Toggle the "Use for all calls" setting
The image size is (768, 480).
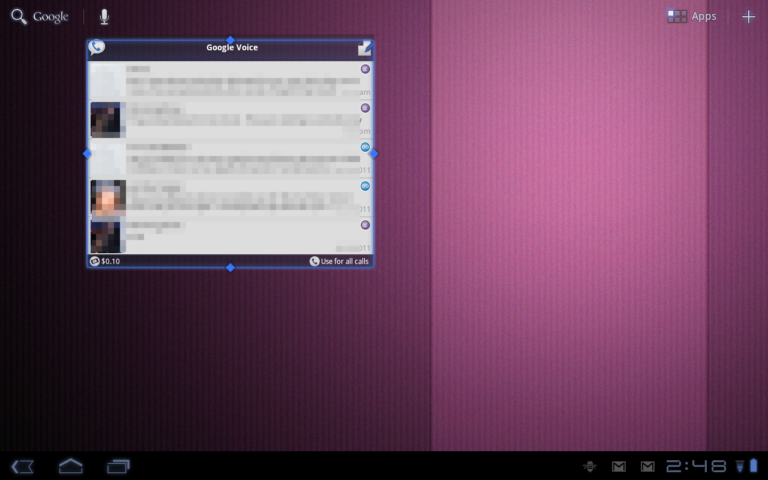(x=339, y=261)
